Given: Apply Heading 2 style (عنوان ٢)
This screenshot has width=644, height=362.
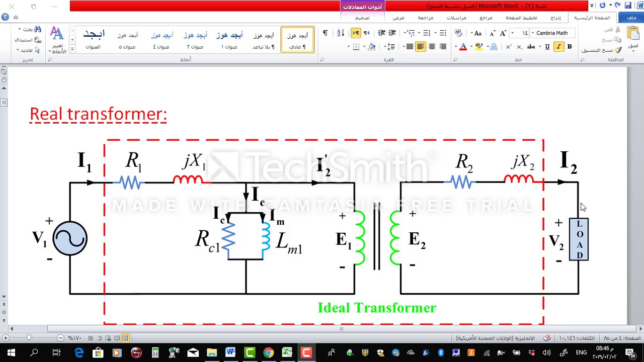Looking at the screenshot, I should pos(195,40).
